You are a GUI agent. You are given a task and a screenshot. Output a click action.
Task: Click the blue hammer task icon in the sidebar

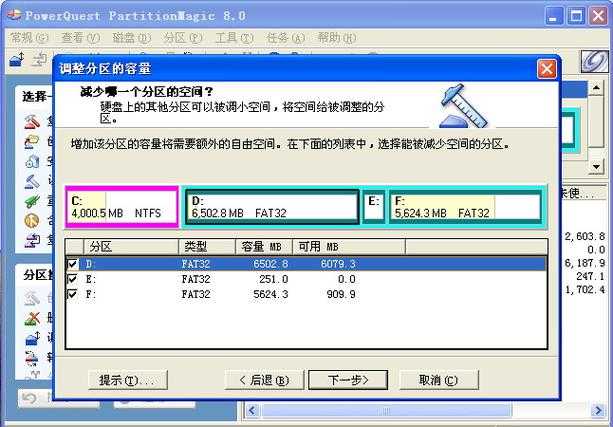(32, 181)
